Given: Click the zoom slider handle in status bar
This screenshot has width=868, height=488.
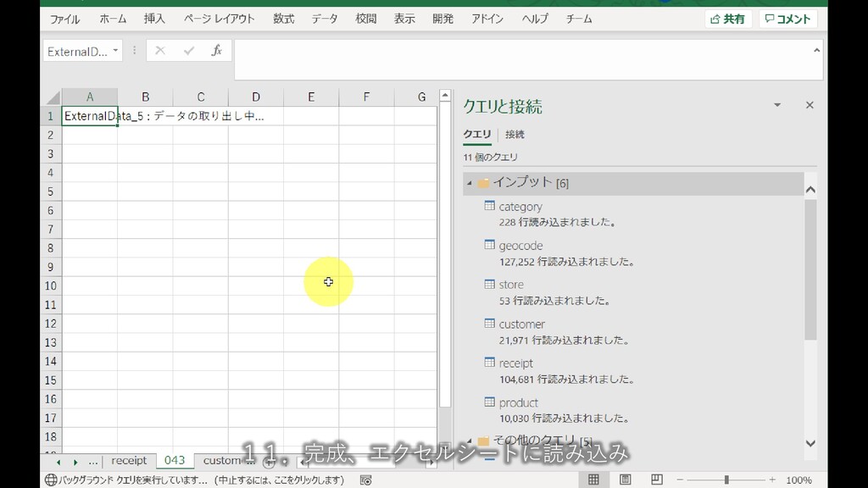Looking at the screenshot, I should 726,480.
